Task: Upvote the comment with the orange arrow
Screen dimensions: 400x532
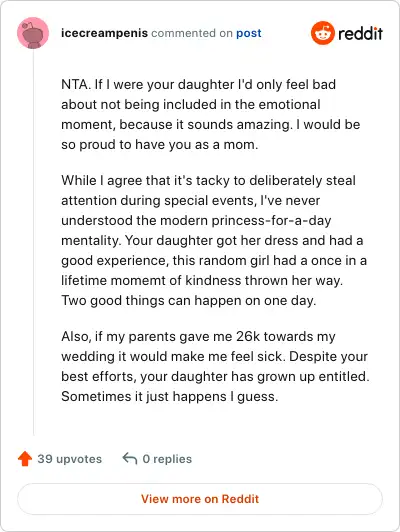Action: [25, 459]
